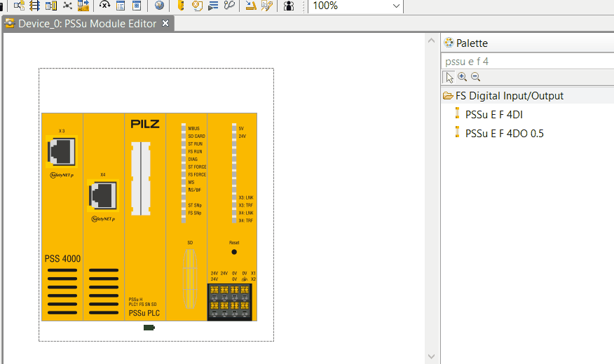614x364 pixels.
Task: Collapse the FS Digital Input/Output folder
Action: tap(448, 96)
